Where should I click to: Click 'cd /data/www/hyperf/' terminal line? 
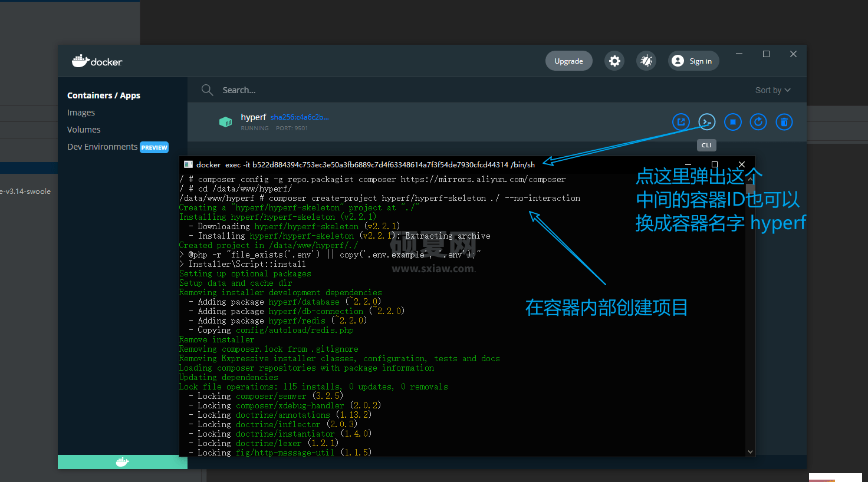[x=236, y=189]
